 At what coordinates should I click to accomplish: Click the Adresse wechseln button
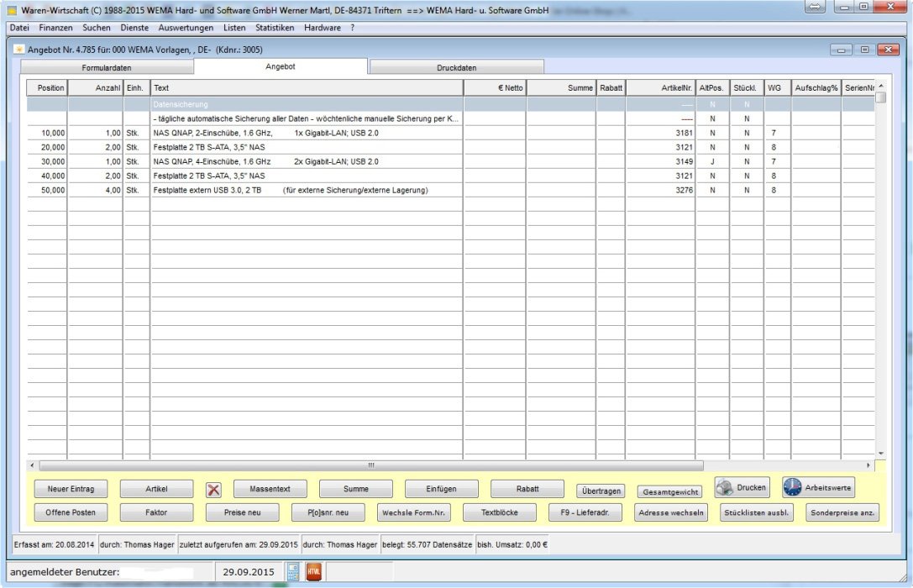671,512
